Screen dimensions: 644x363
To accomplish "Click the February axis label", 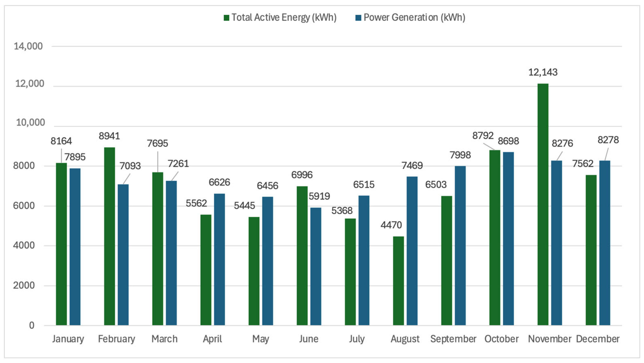I will click(117, 339).
